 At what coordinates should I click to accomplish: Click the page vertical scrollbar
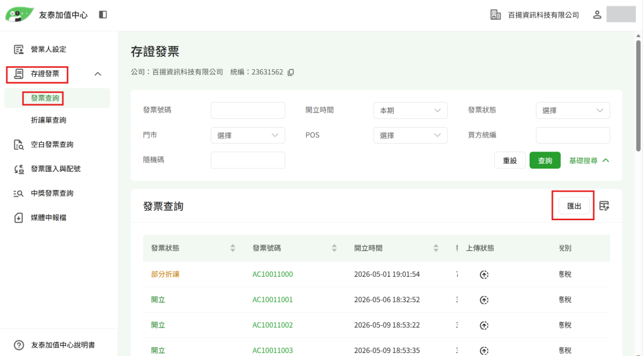(638, 95)
